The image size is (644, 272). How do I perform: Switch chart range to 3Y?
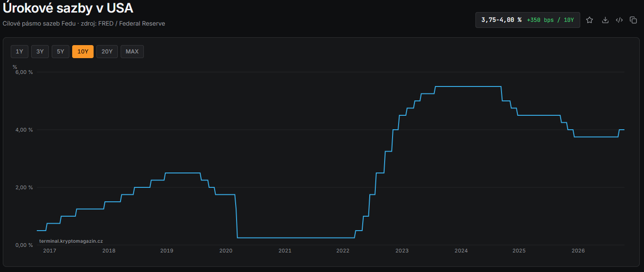40,52
